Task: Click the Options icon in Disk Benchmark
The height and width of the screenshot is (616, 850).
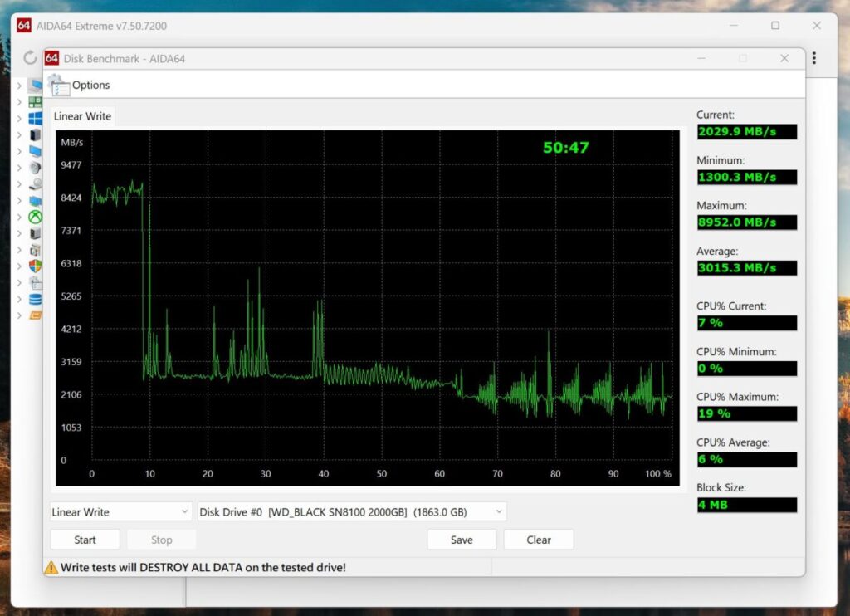Action: (58, 86)
